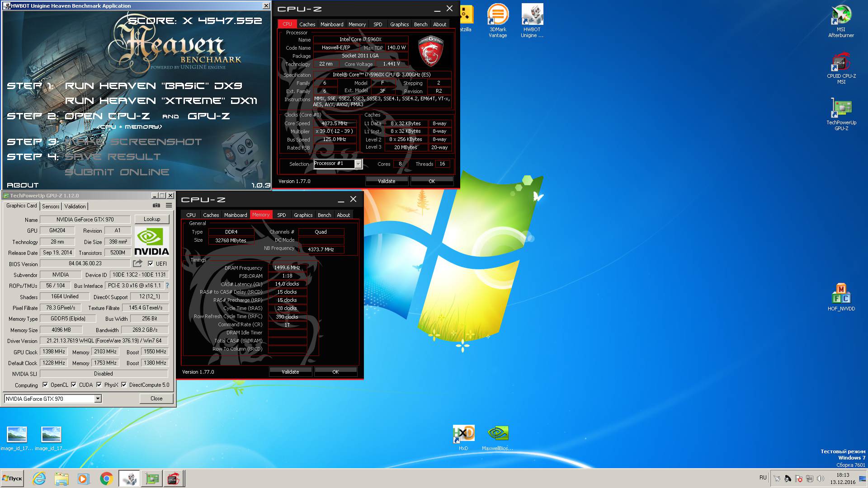Switch to Sensors tab in GPU-Z

coord(51,206)
